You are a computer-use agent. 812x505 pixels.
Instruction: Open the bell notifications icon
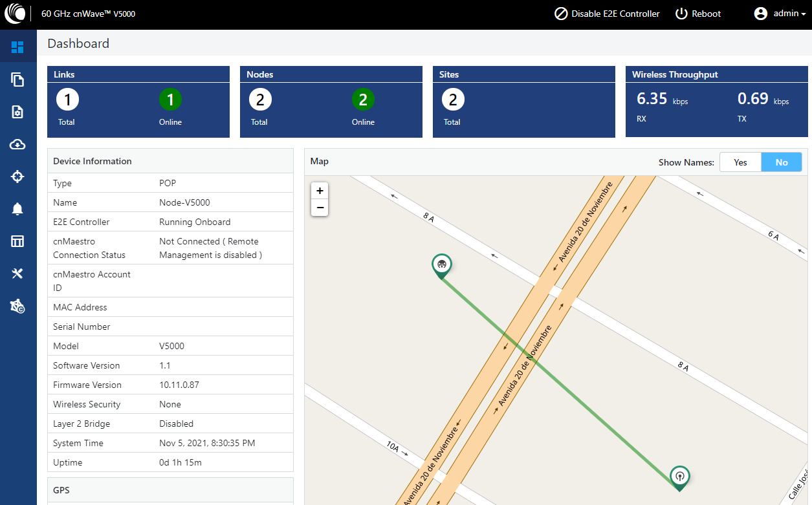[x=17, y=209]
